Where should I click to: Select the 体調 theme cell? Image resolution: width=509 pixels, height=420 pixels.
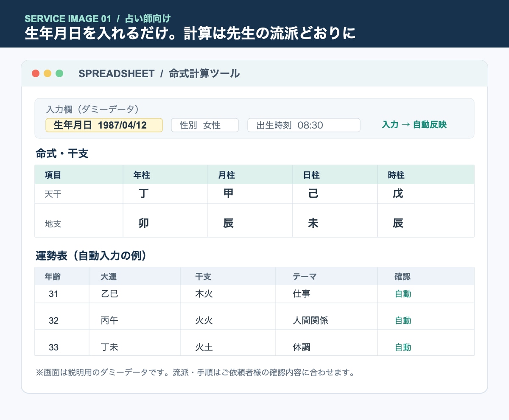coord(327,343)
